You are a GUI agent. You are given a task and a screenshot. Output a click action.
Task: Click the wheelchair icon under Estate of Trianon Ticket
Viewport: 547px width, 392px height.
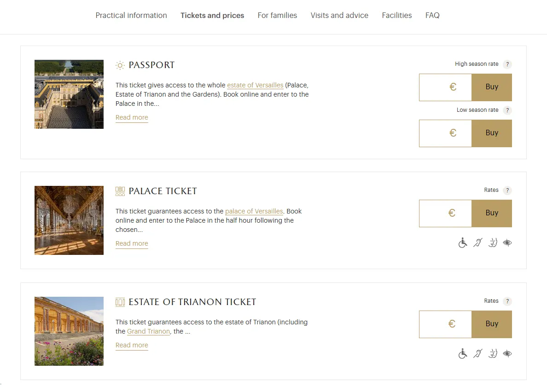pos(463,354)
